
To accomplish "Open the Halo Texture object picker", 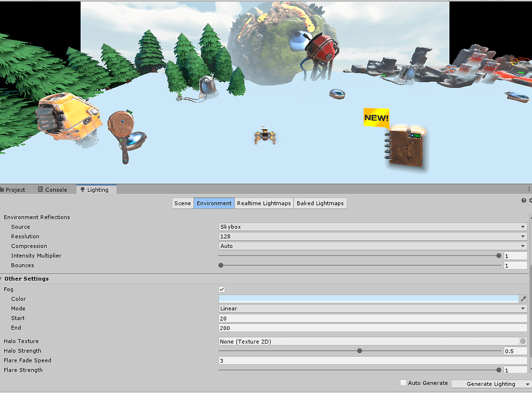I will pyautogui.click(x=523, y=342).
